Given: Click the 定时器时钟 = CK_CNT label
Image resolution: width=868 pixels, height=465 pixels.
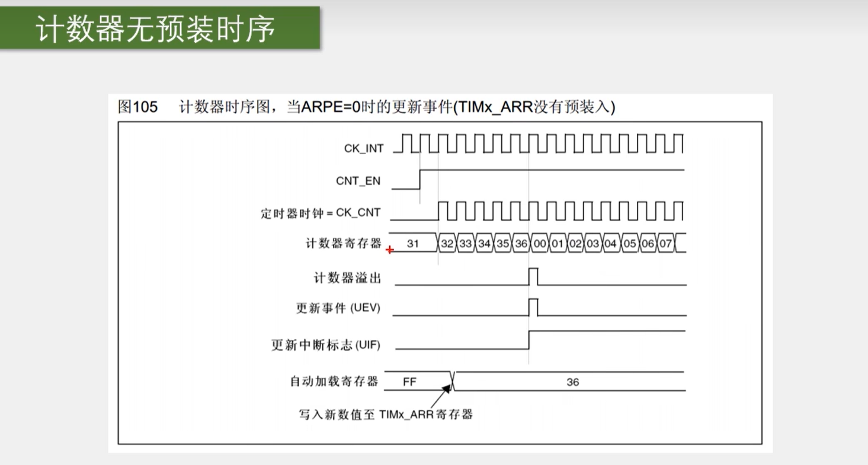Looking at the screenshot, I should coord(321,212).
